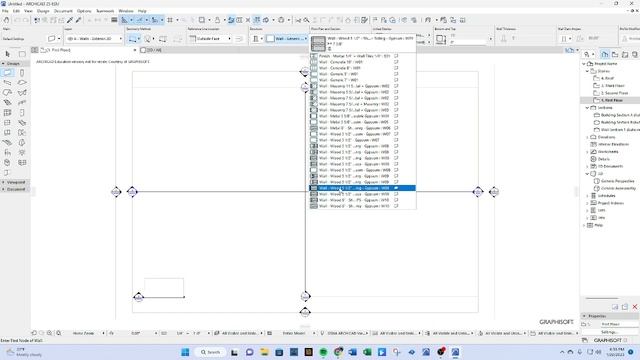Click the Settings... button in Navigator

(610, 332)
